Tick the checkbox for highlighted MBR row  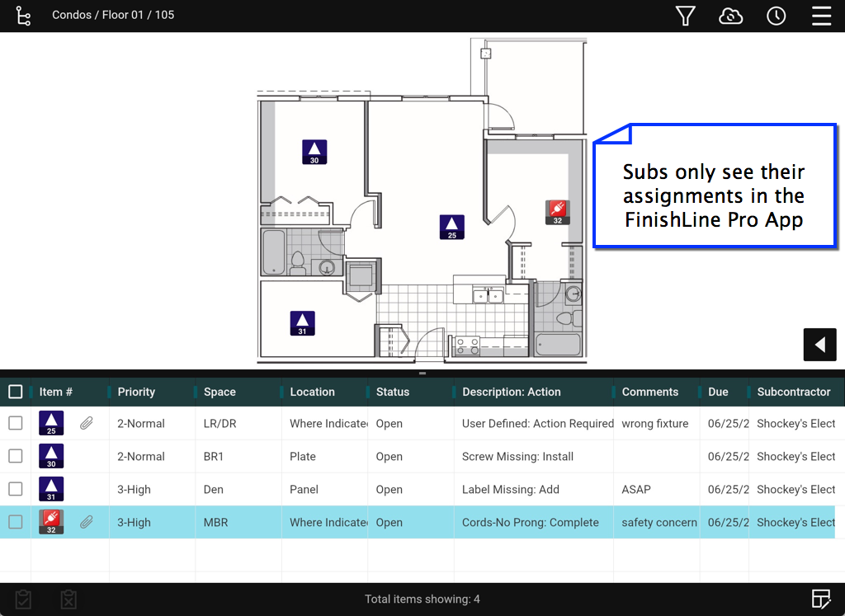[16, 522]
